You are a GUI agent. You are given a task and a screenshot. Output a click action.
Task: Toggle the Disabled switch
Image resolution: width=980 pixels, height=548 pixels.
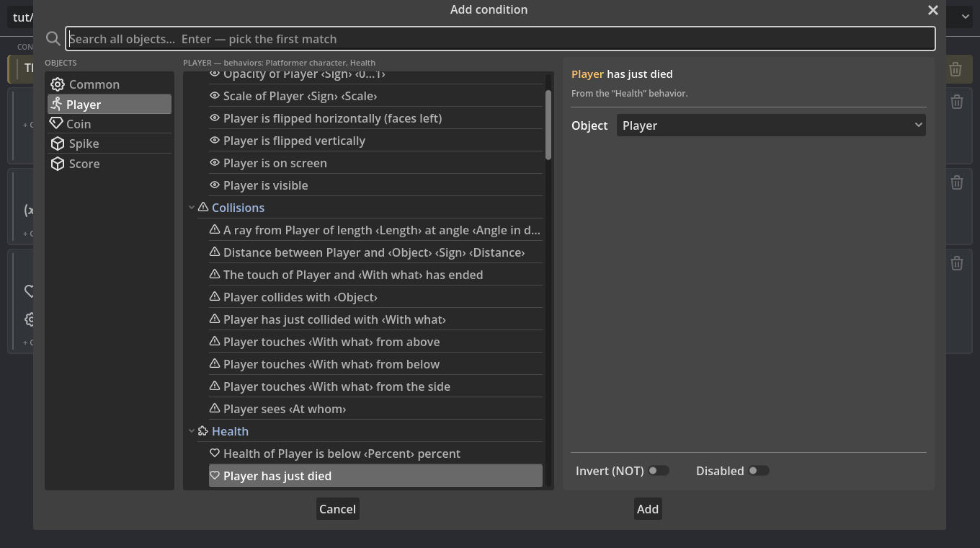[x=758, y=471]
